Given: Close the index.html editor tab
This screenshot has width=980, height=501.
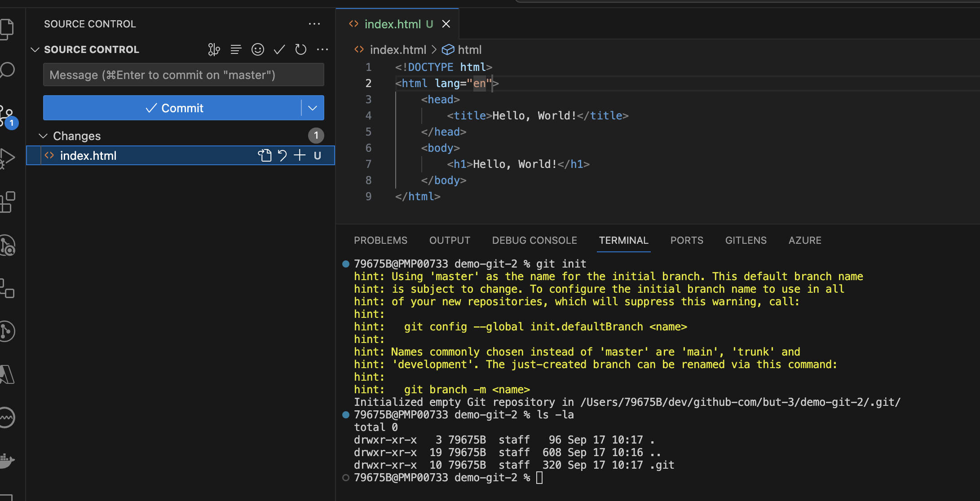Looking at the screenshot, I should 446,24.
